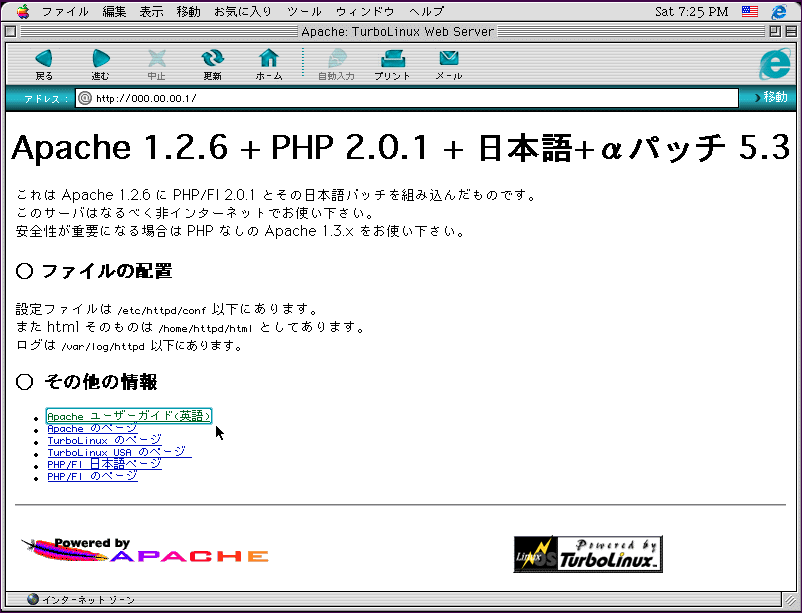Open the 移動 (Go) menu
This screenshot has height=613, width=802.
(x=189, y=11)
